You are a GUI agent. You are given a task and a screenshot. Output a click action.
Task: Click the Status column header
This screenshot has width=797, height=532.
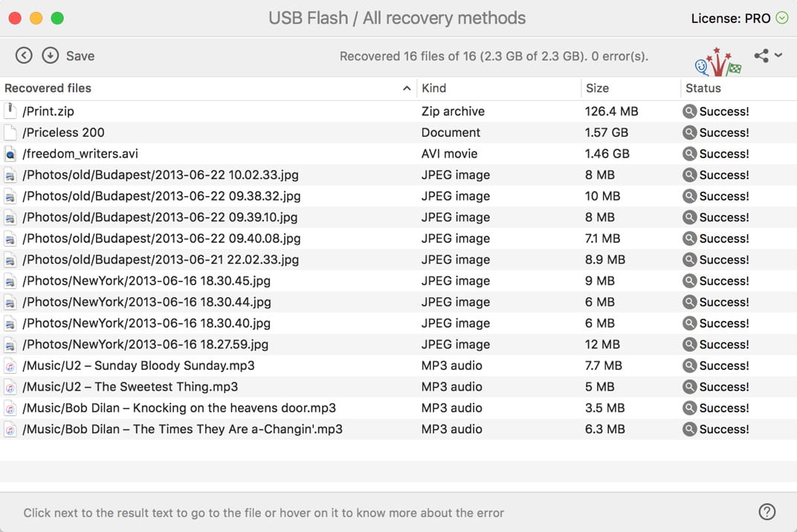703,88
